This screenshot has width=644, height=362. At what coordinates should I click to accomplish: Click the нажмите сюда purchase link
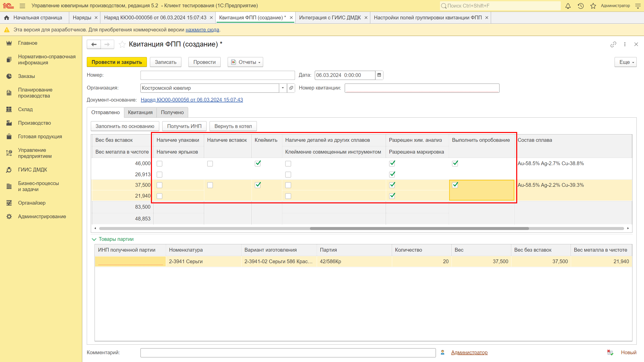click(x=202, y=30)
